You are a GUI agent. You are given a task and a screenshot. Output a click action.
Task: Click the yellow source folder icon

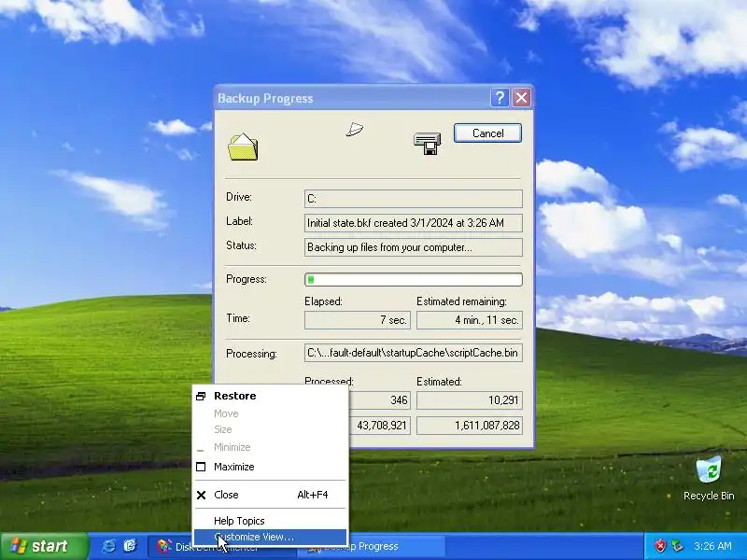243,147
